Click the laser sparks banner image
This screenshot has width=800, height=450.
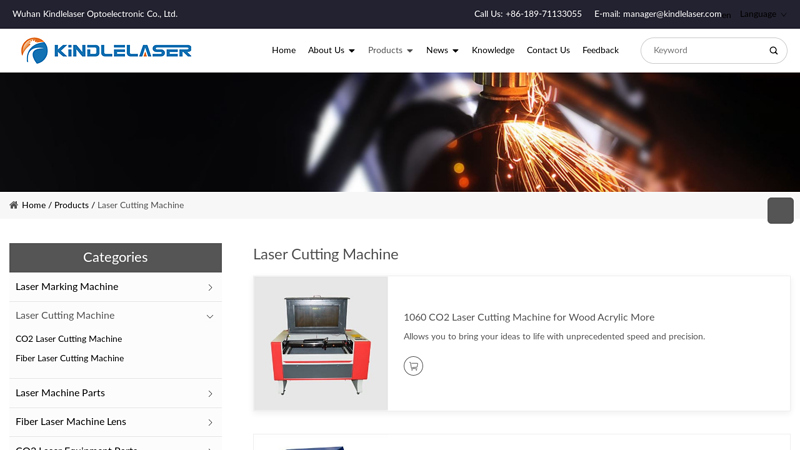point(400,132)
